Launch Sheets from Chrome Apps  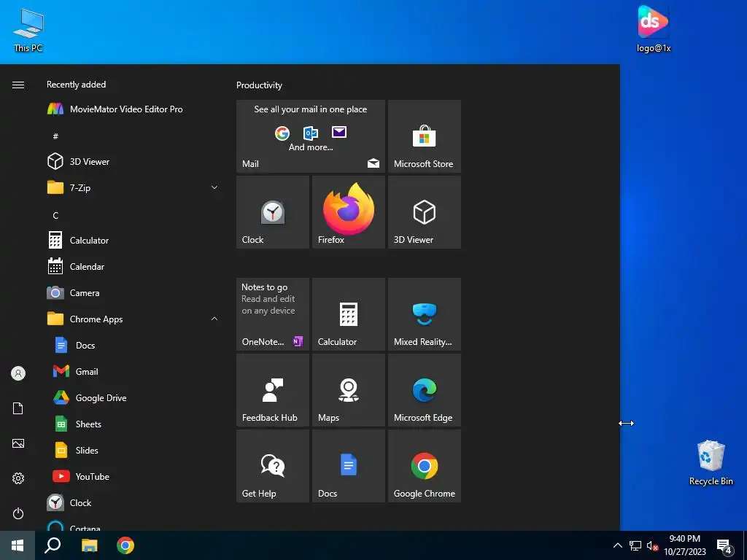point(133,424)
